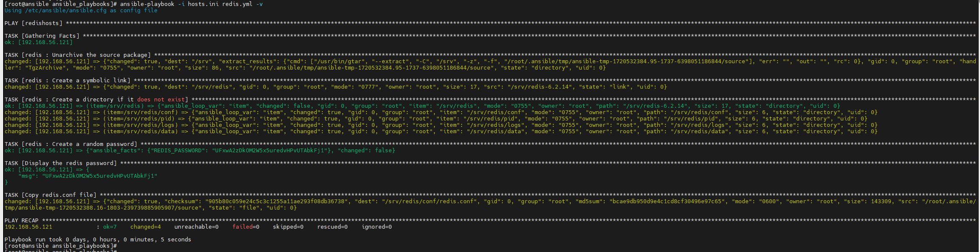980x252 pixels.
Task: Click the ignored=0 recap count
Action: (377, 227)
